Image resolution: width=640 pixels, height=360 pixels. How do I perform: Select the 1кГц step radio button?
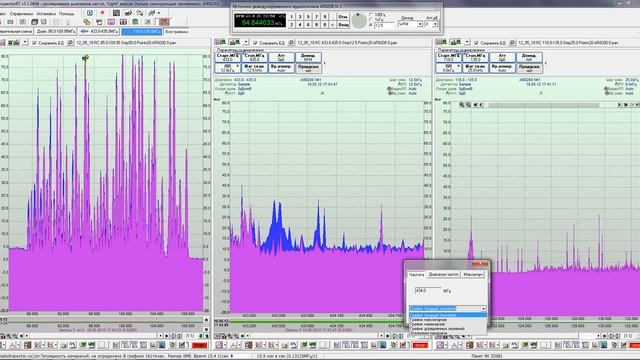371,20
